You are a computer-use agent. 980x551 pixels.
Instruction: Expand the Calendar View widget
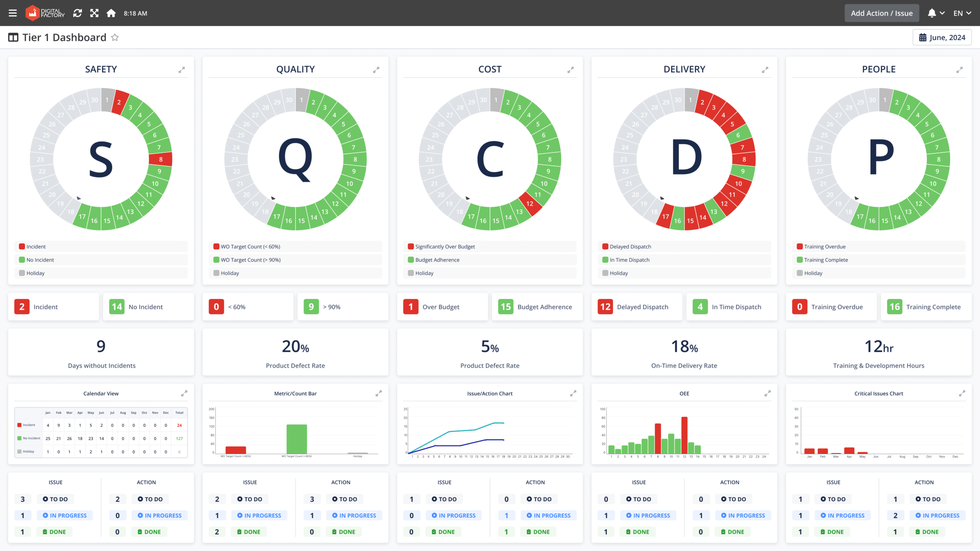click(x=184, y=393)
